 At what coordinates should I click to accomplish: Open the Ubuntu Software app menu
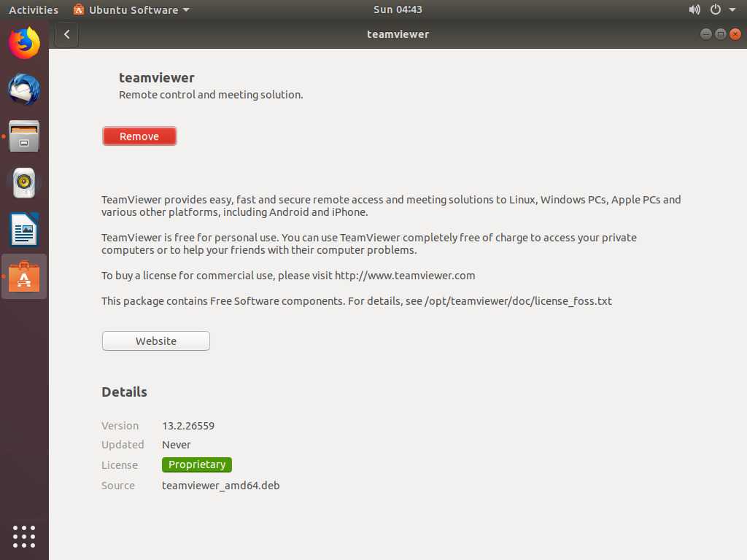click(131, 9)
